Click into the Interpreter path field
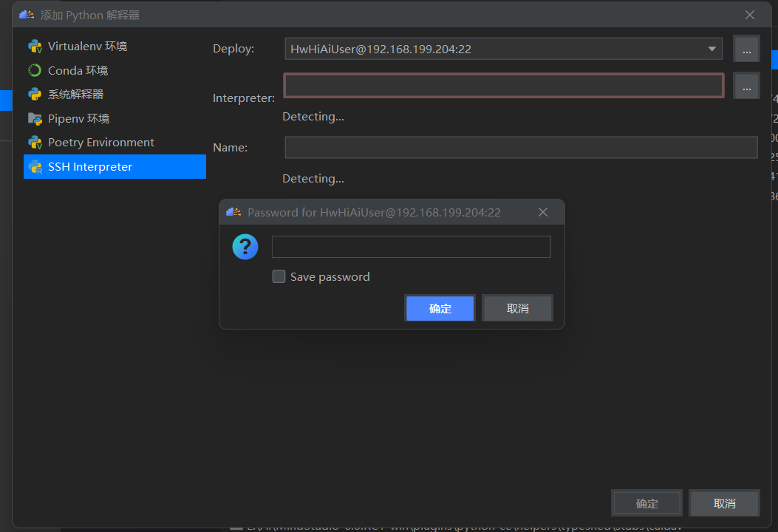 click(x=503, y=86)
